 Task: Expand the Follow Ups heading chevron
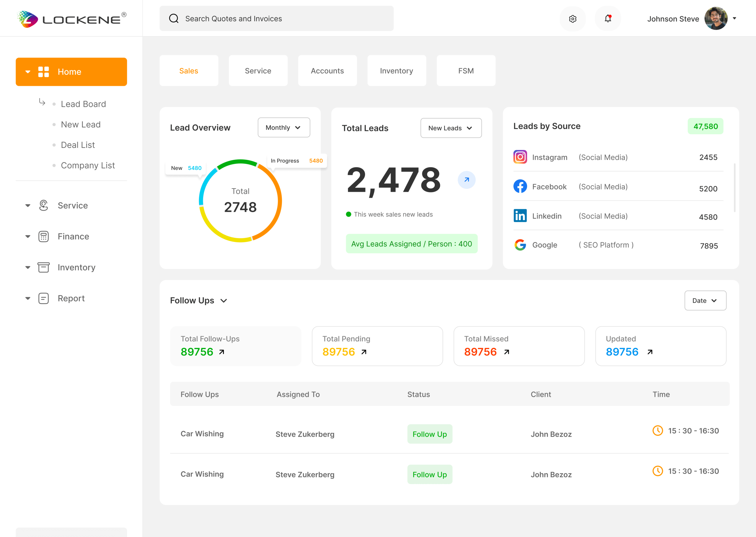(224, 301)
